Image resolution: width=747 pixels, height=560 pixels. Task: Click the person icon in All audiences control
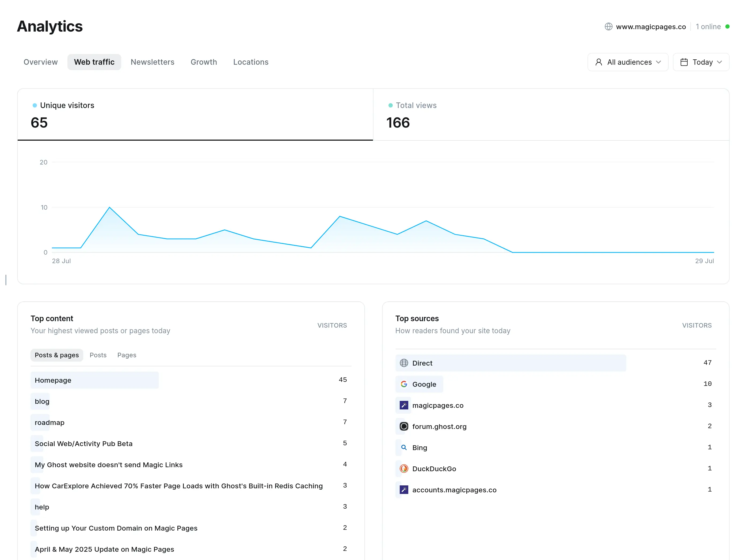[x=599, y=62]
